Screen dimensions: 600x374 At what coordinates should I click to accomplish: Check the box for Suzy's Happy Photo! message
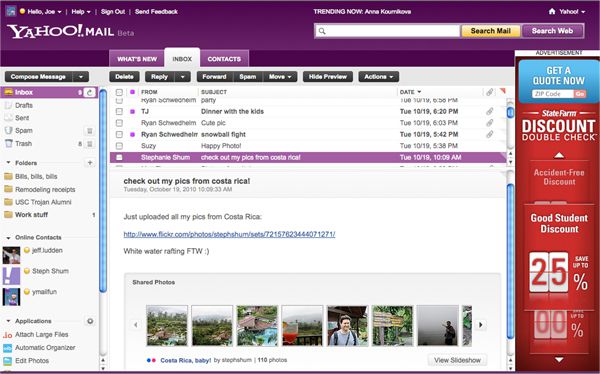click(x=119, y=146)
